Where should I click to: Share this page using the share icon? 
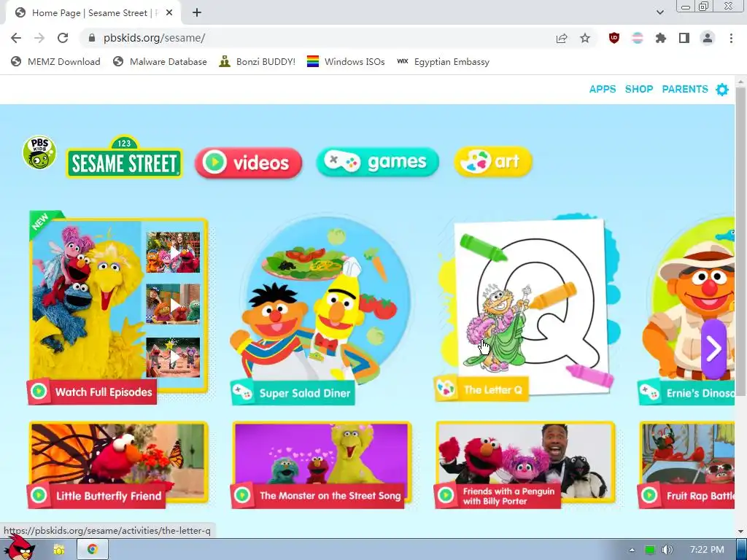coord(562,38)
